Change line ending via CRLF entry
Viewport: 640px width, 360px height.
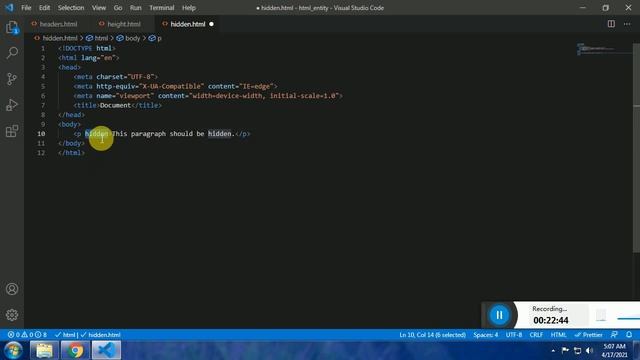point(536,335)
